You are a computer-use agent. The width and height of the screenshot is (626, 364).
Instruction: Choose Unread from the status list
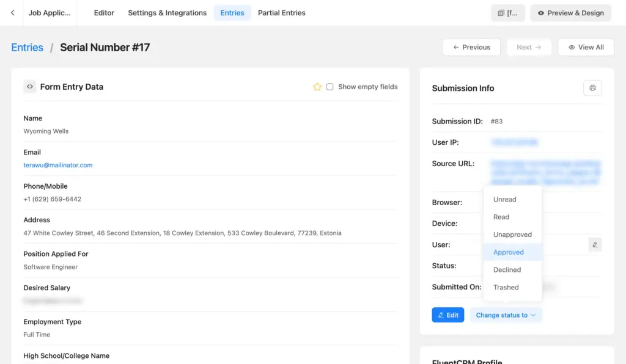512,199
